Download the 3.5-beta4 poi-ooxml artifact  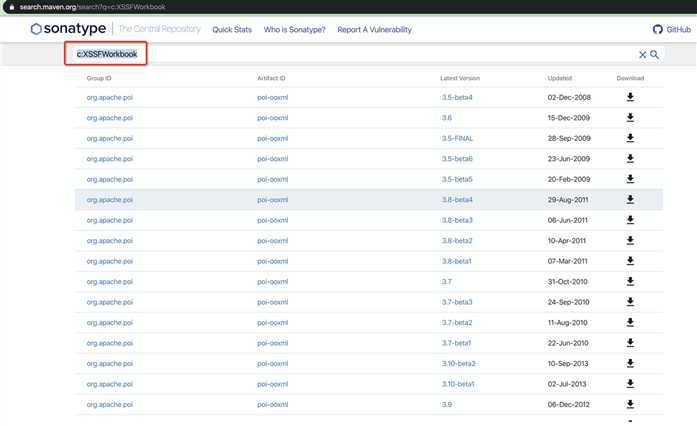(630, 97)
